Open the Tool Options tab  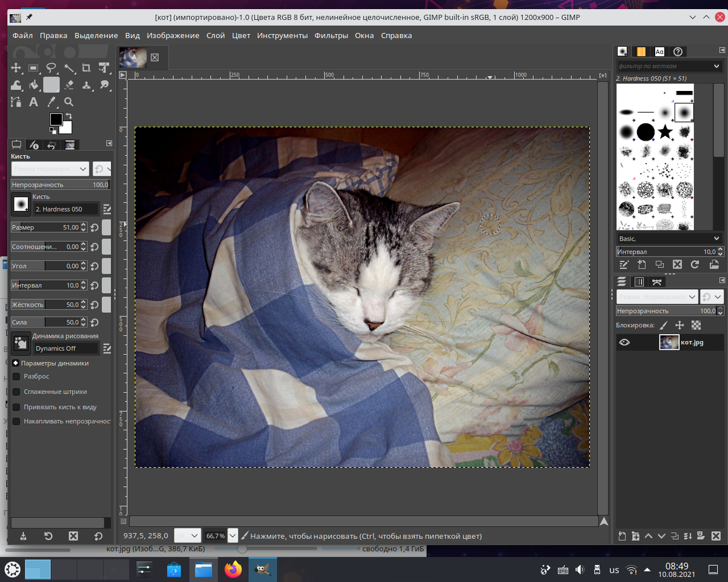click(16, 145)
